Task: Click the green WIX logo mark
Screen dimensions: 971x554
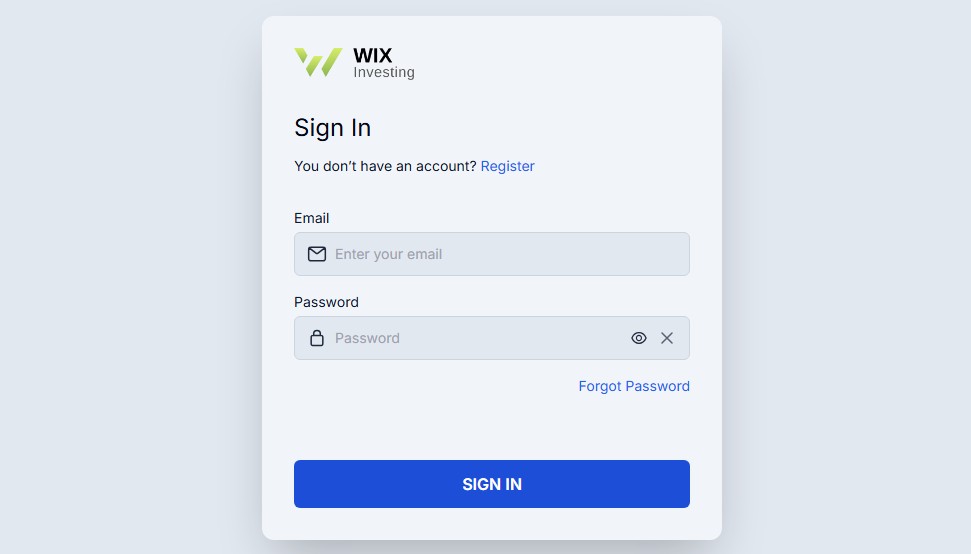Action: pyautogui.click(x=318, y=63)
